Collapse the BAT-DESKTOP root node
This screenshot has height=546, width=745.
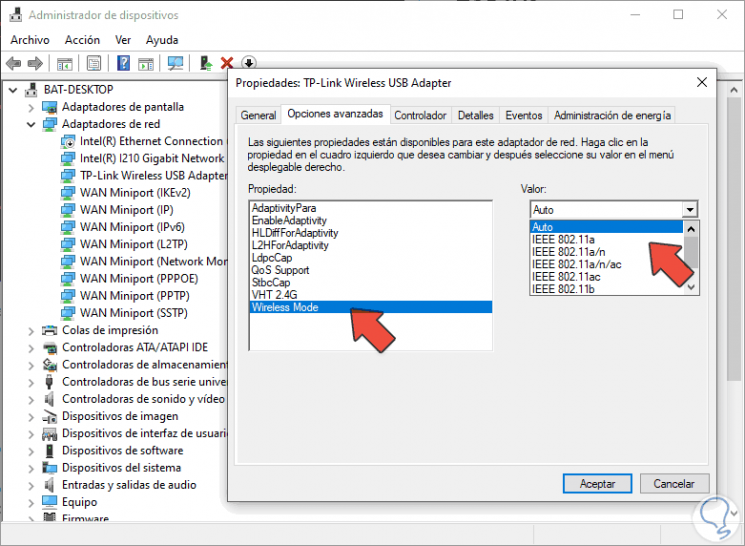[13, 90]
